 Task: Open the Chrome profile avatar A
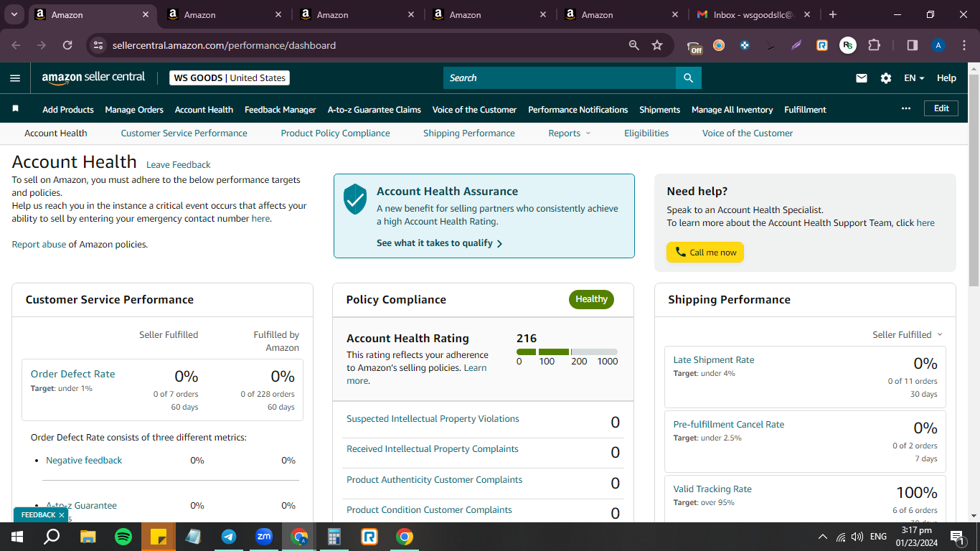[x=938, y=45]
